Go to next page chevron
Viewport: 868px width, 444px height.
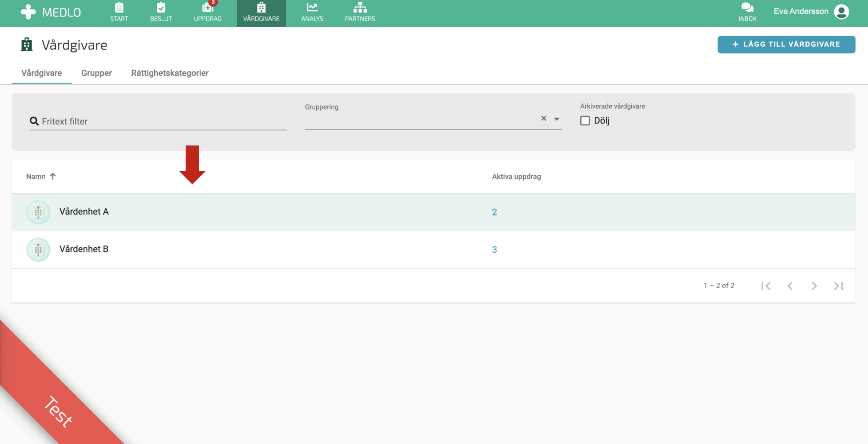point(814,286)
